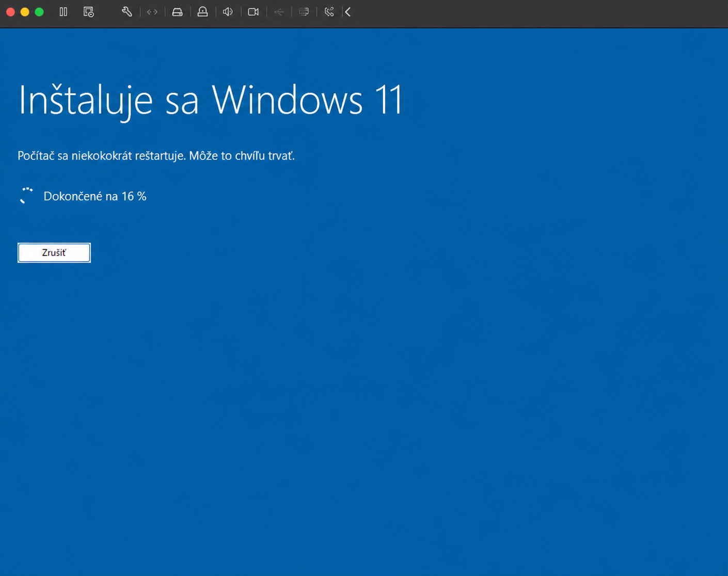Click the dimmed printer/sharing icon
The width and height of the screenshot is (728, 576).
304,12
